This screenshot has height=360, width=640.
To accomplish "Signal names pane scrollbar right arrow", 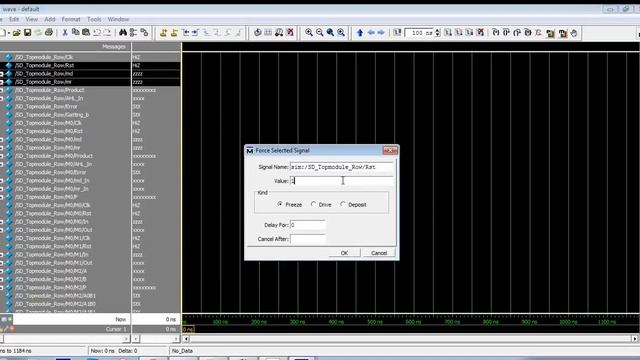I will [125, 339].
